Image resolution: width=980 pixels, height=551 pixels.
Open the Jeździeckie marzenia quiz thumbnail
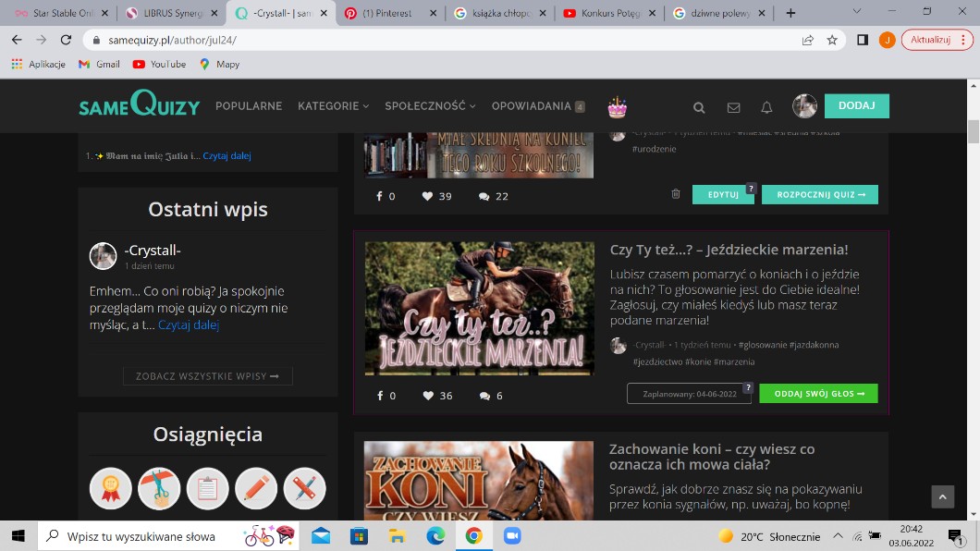coord(479,308)
